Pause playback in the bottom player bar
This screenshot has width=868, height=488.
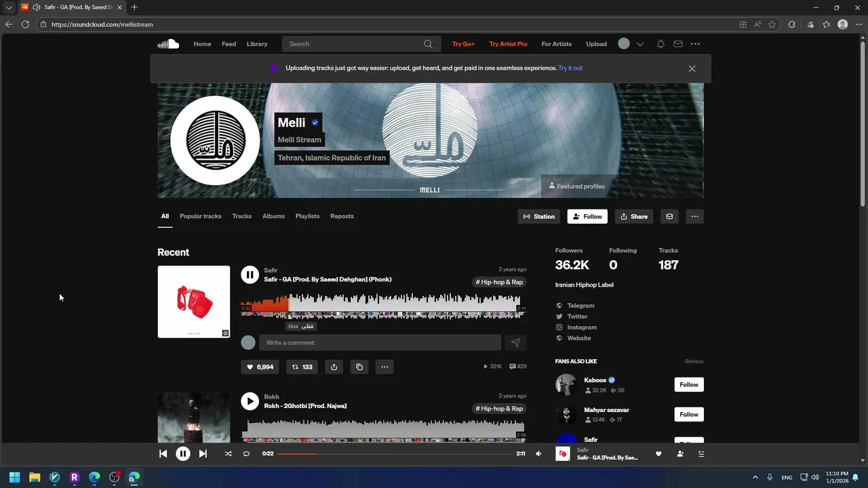(183, 454)
